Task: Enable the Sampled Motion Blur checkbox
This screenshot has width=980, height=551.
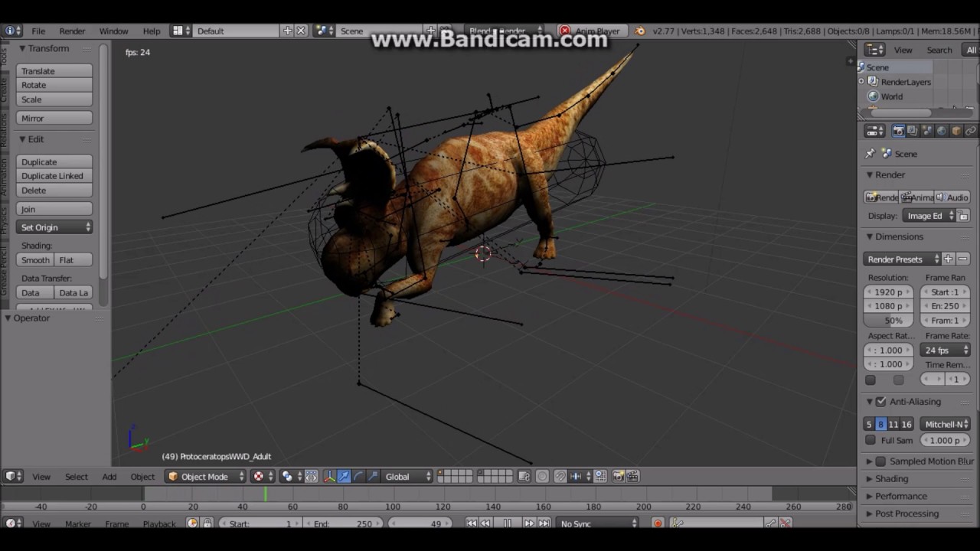Action: tap(881, 461)
